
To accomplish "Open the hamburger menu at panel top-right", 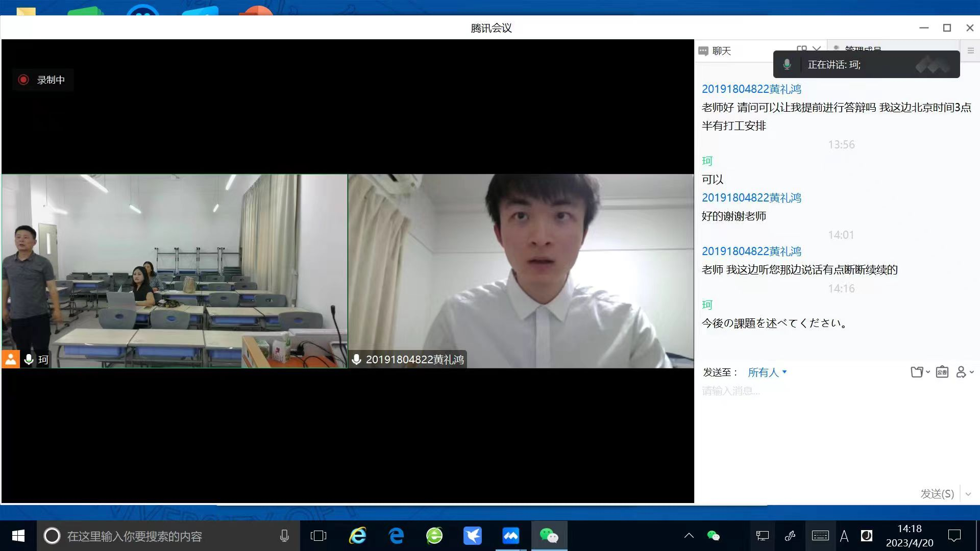I will pos(970,51).
